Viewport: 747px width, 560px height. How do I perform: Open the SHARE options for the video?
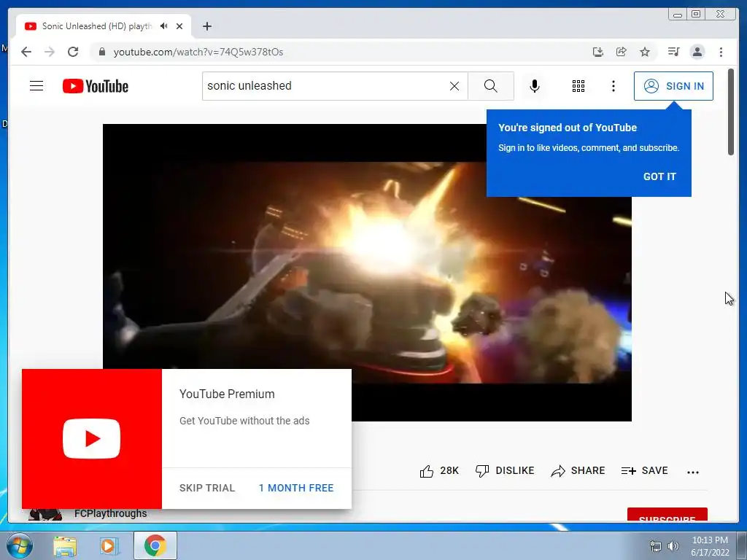(578, 470)
